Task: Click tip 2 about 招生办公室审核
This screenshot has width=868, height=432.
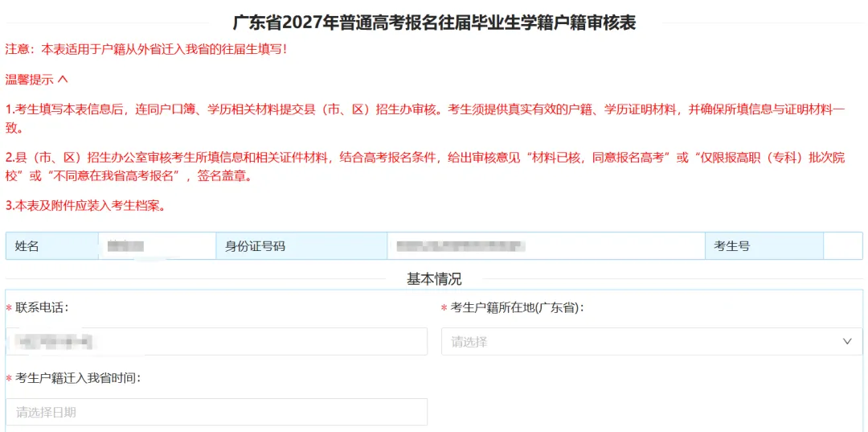Action: pyautogui.click(x=425, y=167)
